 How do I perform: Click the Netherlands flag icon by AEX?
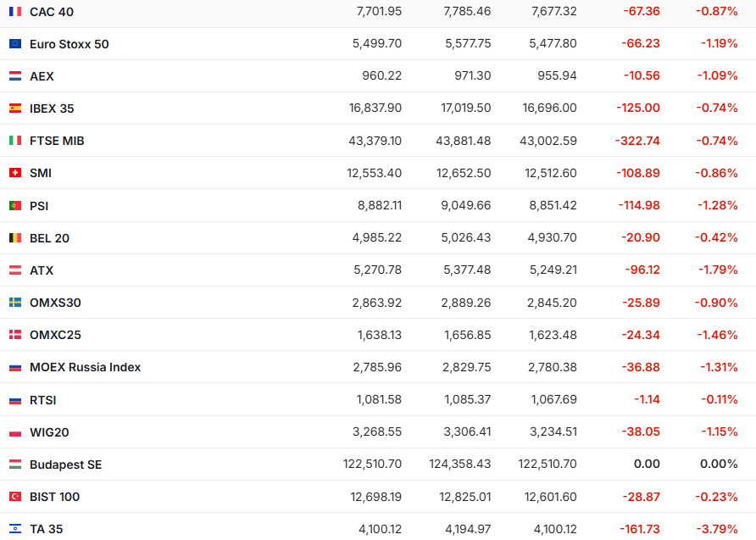point(15,76)
